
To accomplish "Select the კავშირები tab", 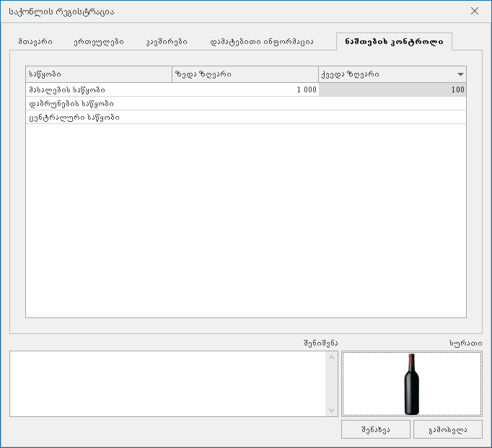I will click(167, 42).
